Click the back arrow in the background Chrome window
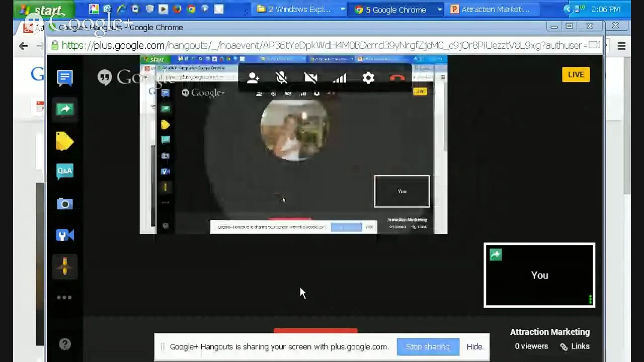Viewport: 644px width, 362px height. [24, 46]
